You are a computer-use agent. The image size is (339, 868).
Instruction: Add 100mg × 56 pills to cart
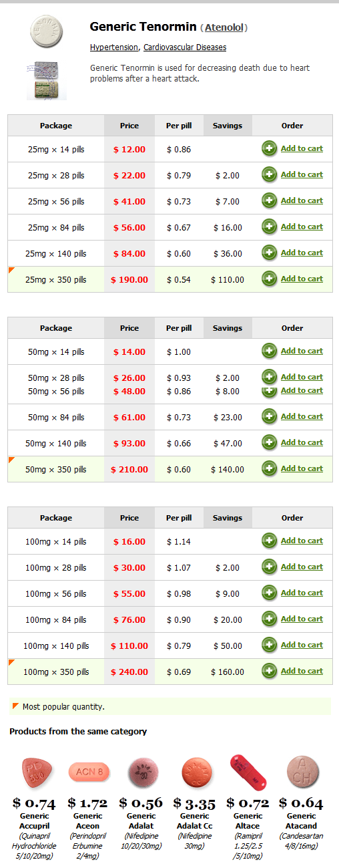(302, 593)
